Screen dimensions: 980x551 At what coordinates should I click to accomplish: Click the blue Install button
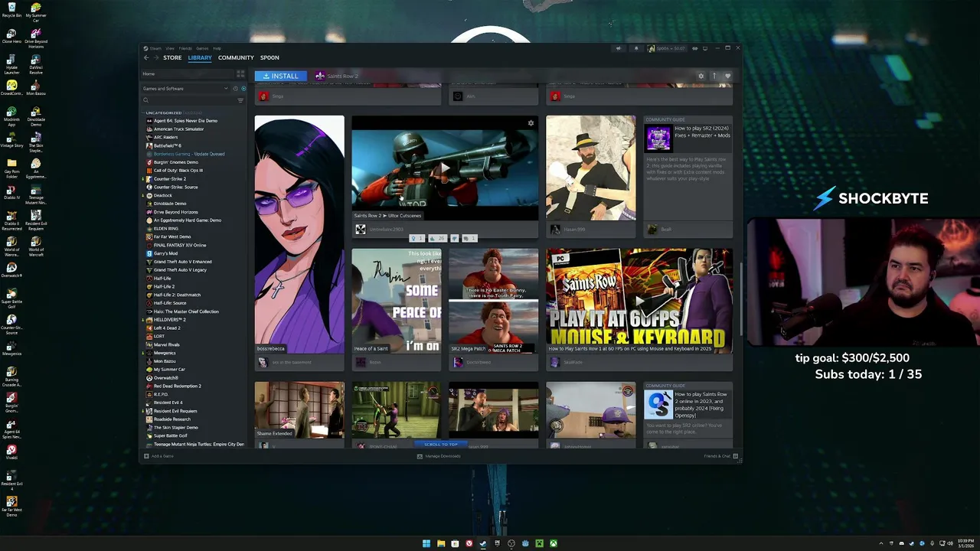pyautogui.click(x=281, y=76)
